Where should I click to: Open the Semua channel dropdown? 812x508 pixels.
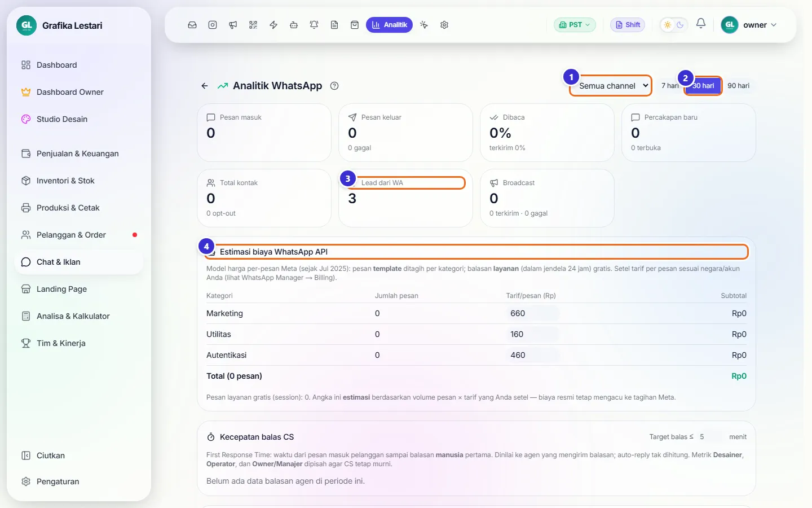(x=611, y=86)
